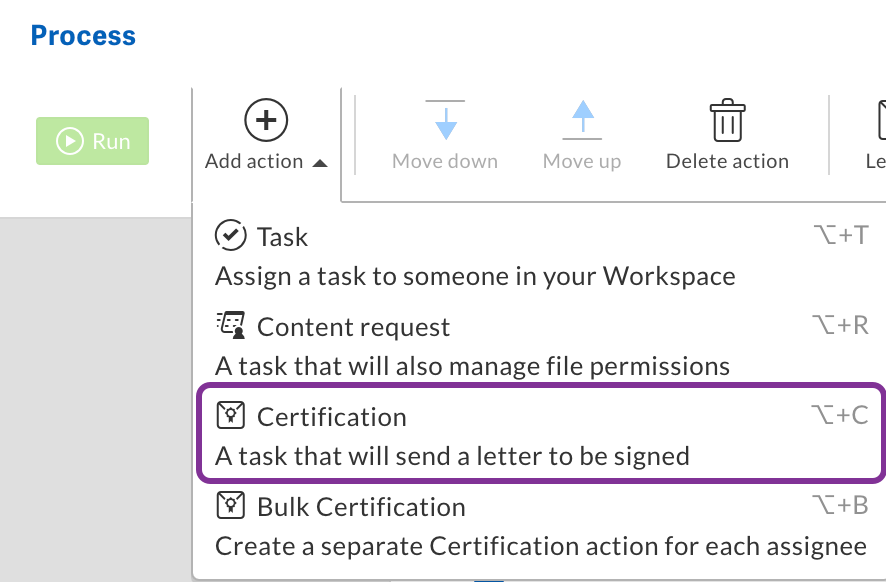Viewport: 886px width, 582px height.
Task: Click the Certification ribbon icon
Action: (231, 416)
